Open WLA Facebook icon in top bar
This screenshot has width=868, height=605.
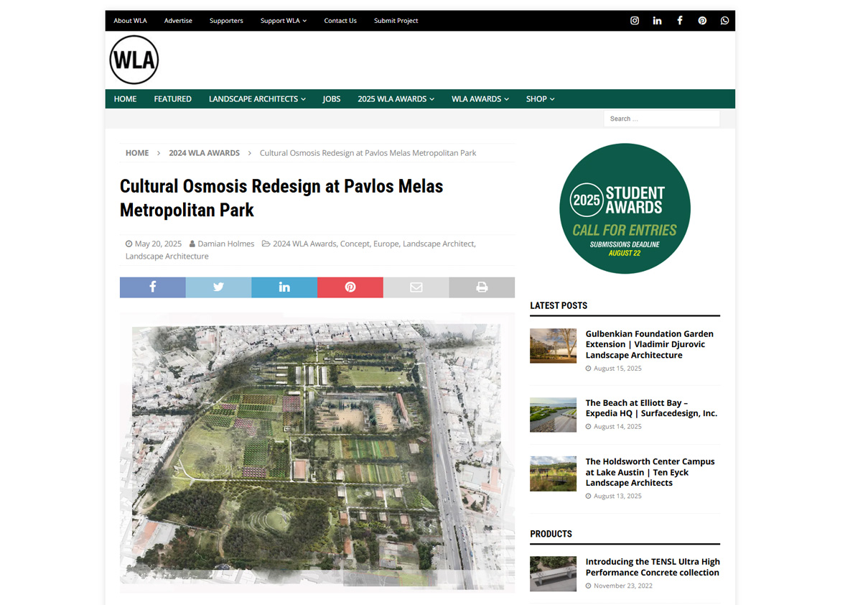click(680, 21)
